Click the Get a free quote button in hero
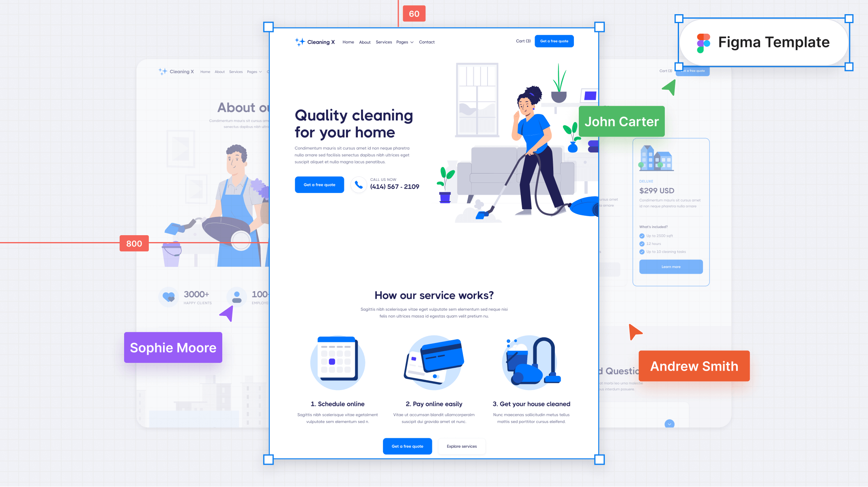The image size is (868, 487). 319,184
